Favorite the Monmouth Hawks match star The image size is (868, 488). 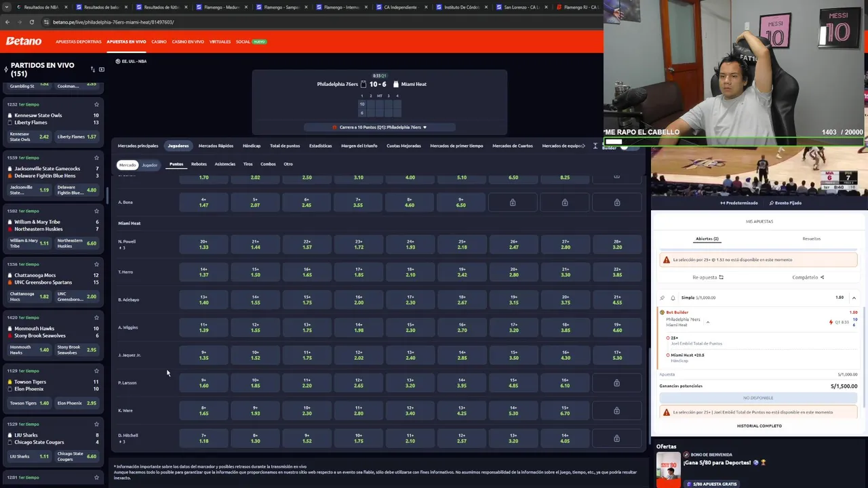point(96,317)
